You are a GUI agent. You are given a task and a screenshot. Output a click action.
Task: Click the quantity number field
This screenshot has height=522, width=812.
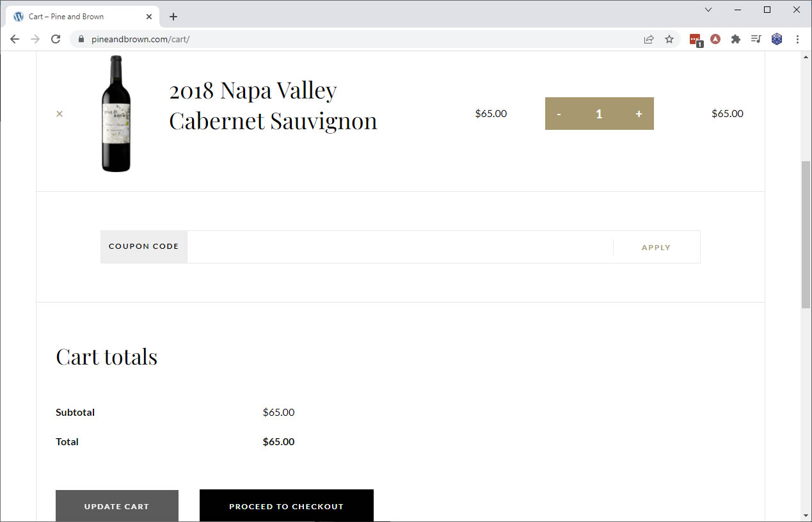click(x=599, y=114)
